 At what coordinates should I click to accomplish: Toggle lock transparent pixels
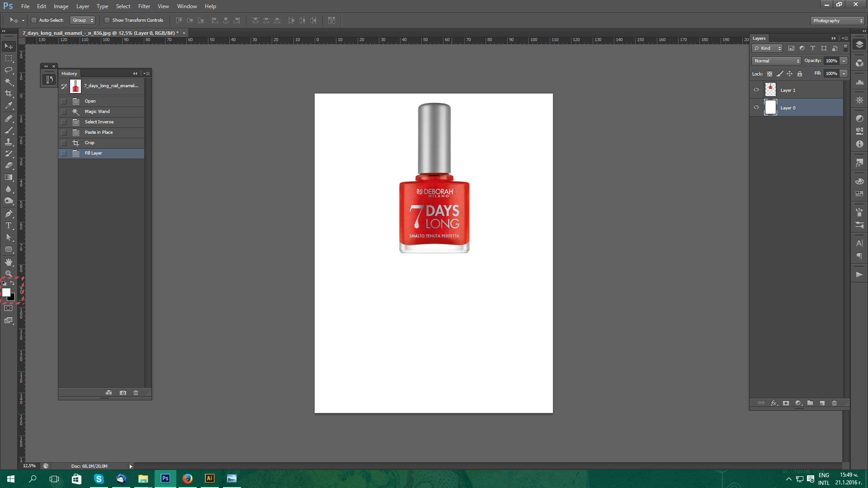pyautogui.click(x=769, y=74)
